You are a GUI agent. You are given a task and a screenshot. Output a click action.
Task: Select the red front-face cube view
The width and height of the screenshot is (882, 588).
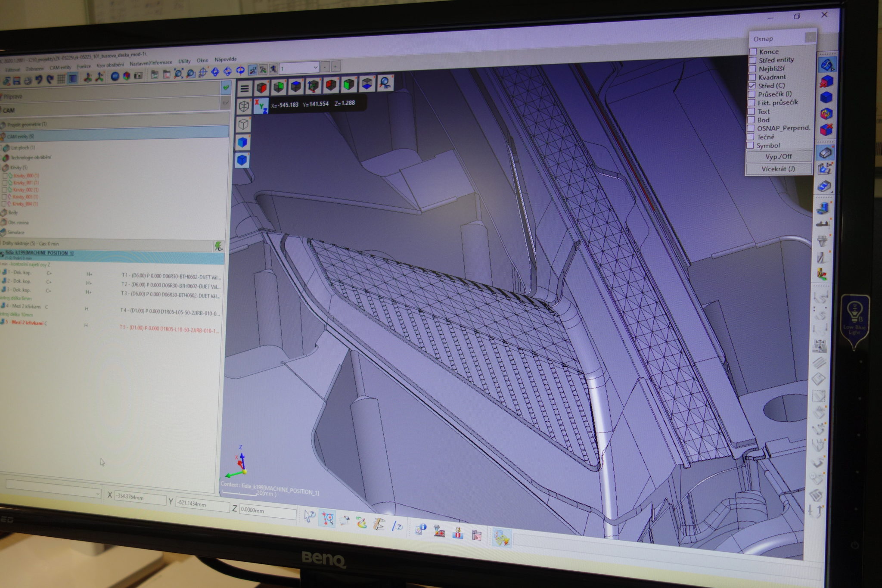click(261, 87)
